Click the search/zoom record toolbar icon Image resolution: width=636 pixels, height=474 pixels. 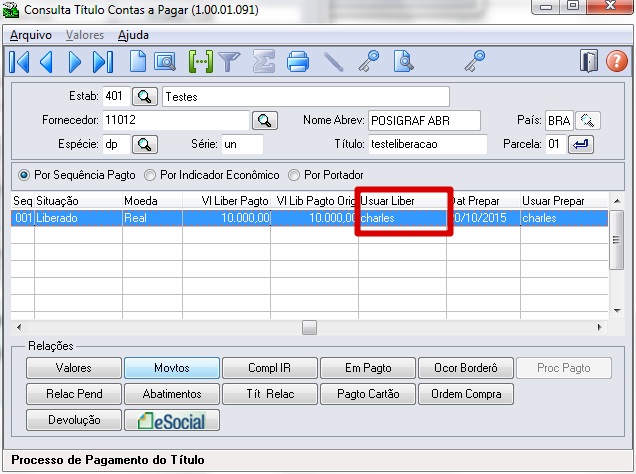point(165,62)
